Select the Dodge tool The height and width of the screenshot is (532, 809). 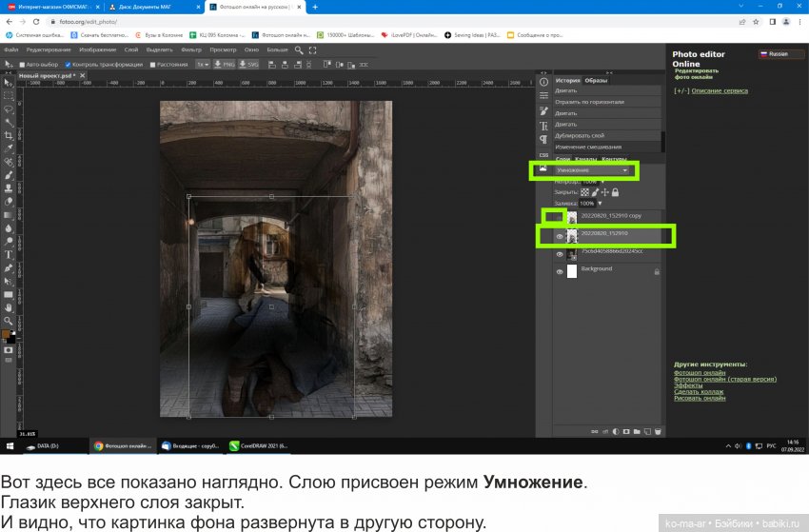[x=9, y=242]
